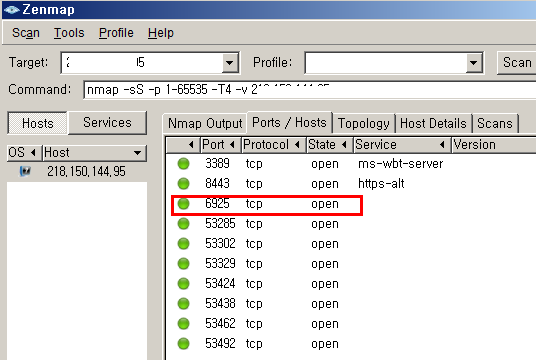Click green open-state dot for port 6925
The width and height of the screenshot is (536, 360).
184,204
